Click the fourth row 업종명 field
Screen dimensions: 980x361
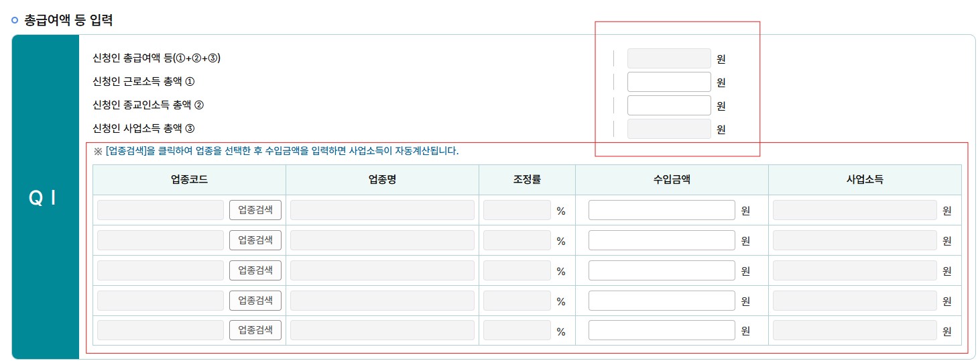point(382,301)
